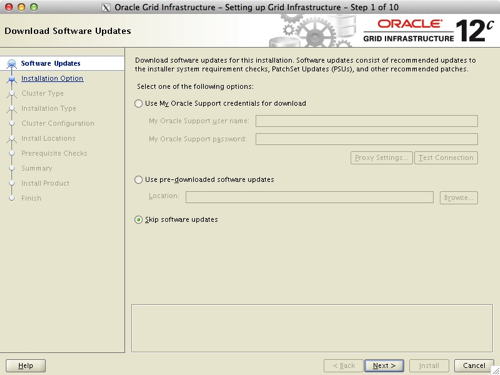Click the Prerequisite Checks step node icon

(x=12, y=153)
